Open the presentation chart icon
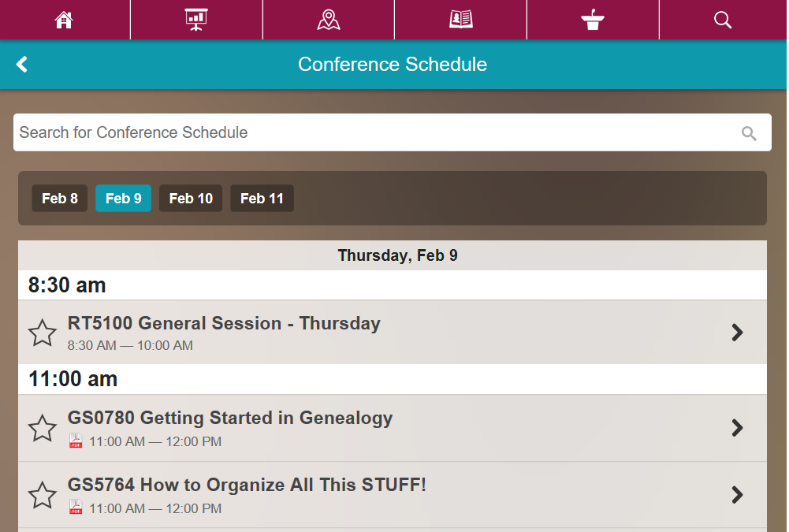789x532 pixels. 196,20
